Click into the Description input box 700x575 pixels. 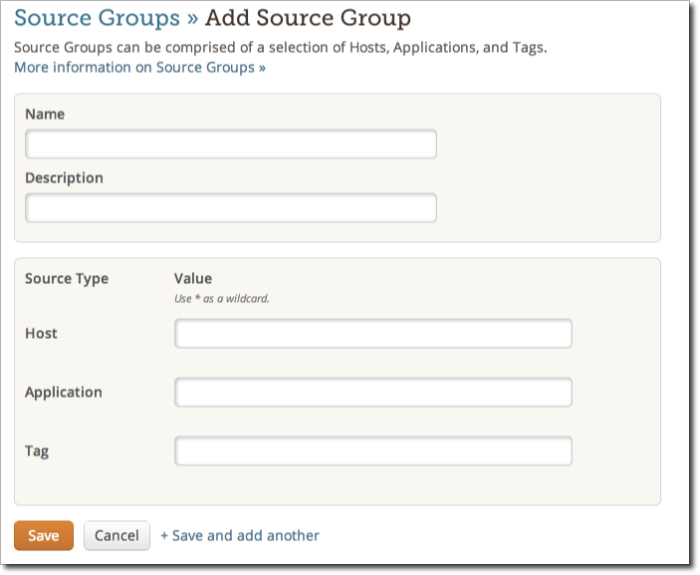[231, 208]
